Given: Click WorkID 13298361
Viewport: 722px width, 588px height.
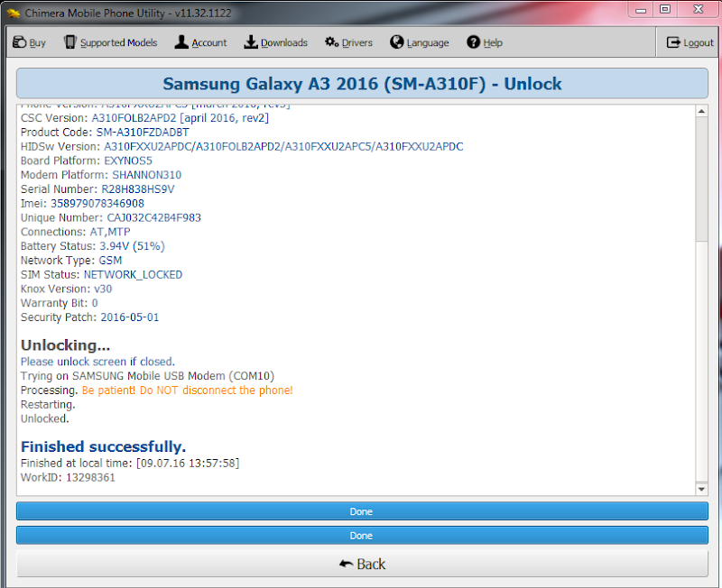Looking at the screenshot, I should coord(68,477).
